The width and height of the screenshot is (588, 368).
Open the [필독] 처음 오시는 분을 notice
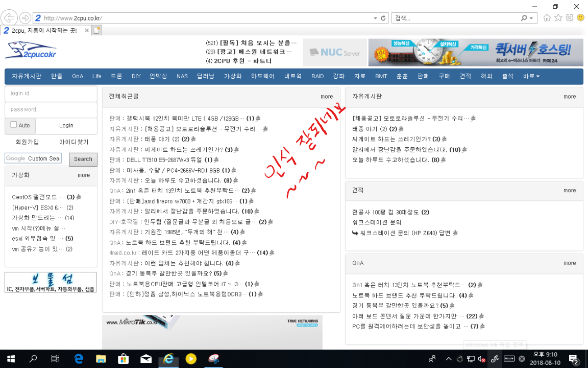[258, 43]
